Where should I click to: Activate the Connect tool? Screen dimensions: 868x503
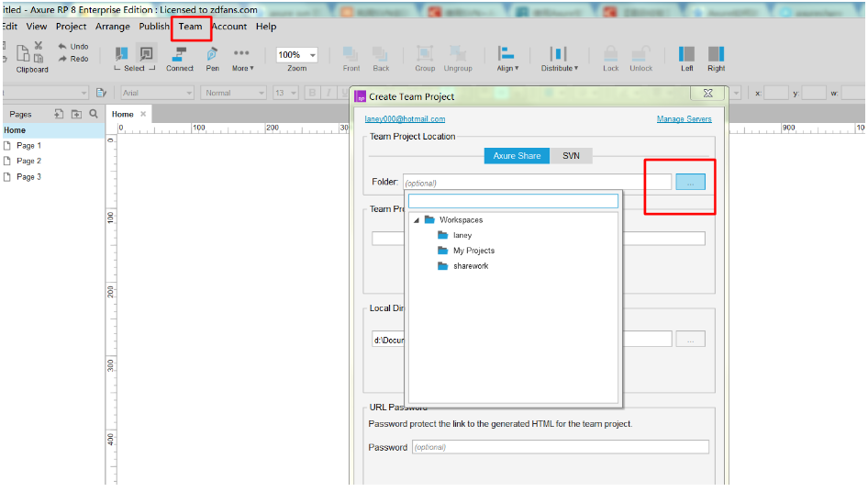click(180, 59)
